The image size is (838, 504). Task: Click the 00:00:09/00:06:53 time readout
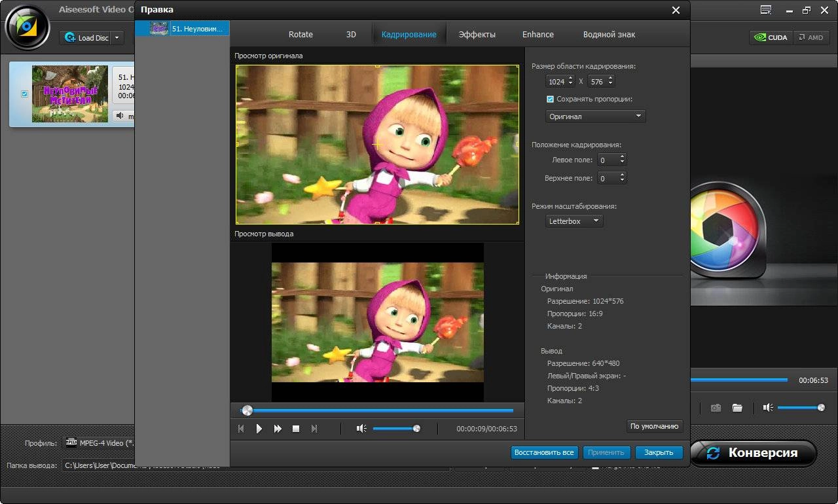(486, 429)
